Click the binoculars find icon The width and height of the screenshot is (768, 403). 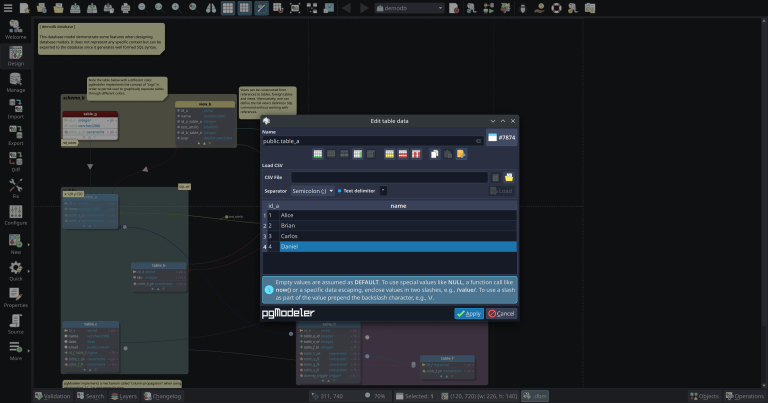point(211,8)
